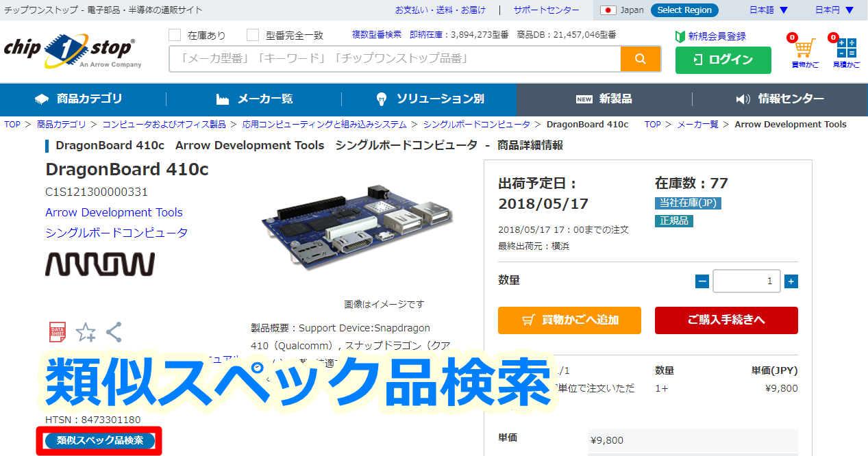Screen dimensions: 868x456
Task: Click the 商品カテゴリ breadcrumb link
Action: tap(62, 125)
